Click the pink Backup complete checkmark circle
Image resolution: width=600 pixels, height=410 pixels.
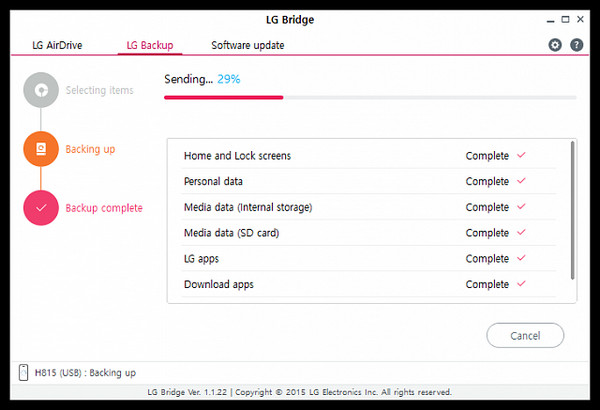41,208
